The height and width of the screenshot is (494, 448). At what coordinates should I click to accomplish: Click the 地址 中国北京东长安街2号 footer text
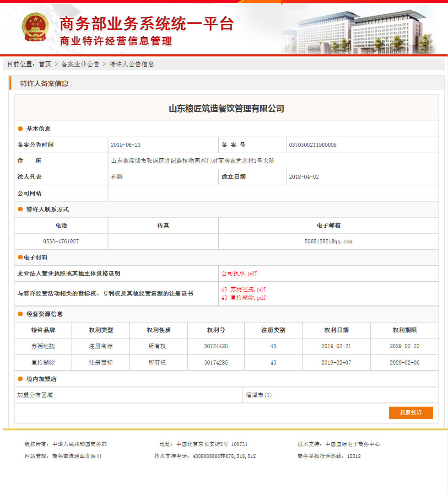coord(204,444)
